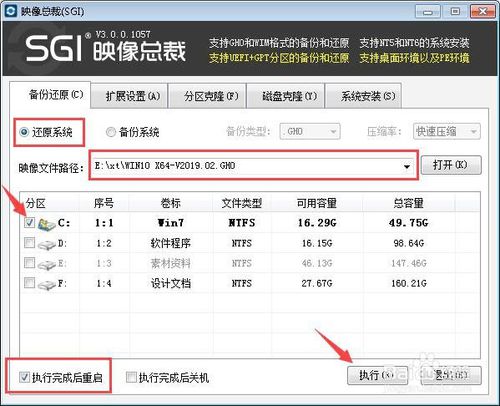500x406 pixels.
Task: Click the 打开(K) button
Action: 451,165
